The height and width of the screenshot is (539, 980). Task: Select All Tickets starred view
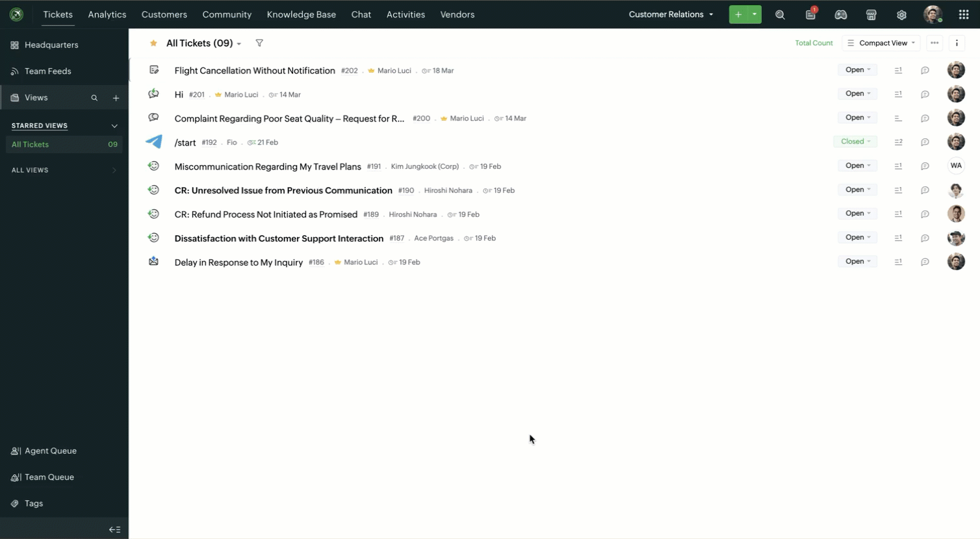(x=64, y=144)
